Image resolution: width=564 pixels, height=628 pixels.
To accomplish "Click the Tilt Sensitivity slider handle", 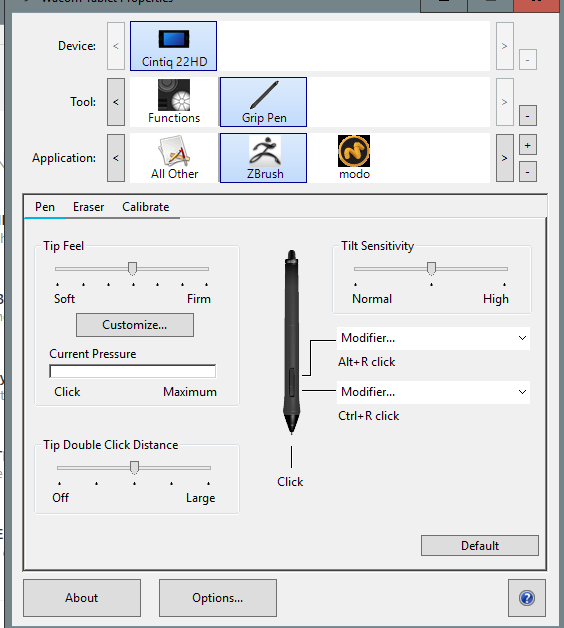I will [x=431, y=269].
